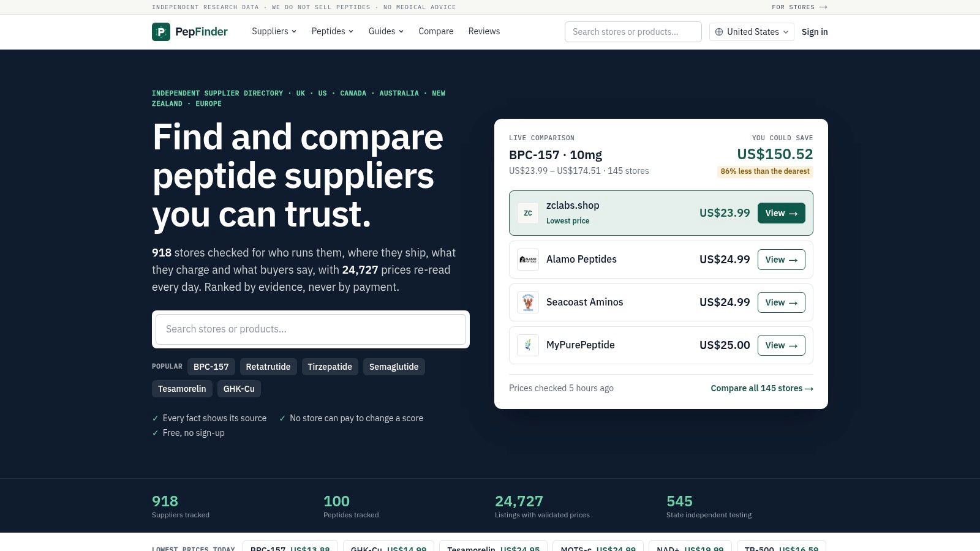This screenshot has width=980, height=551.
Task: Open the Guides dropdown menu
Action: coord(386,31)
